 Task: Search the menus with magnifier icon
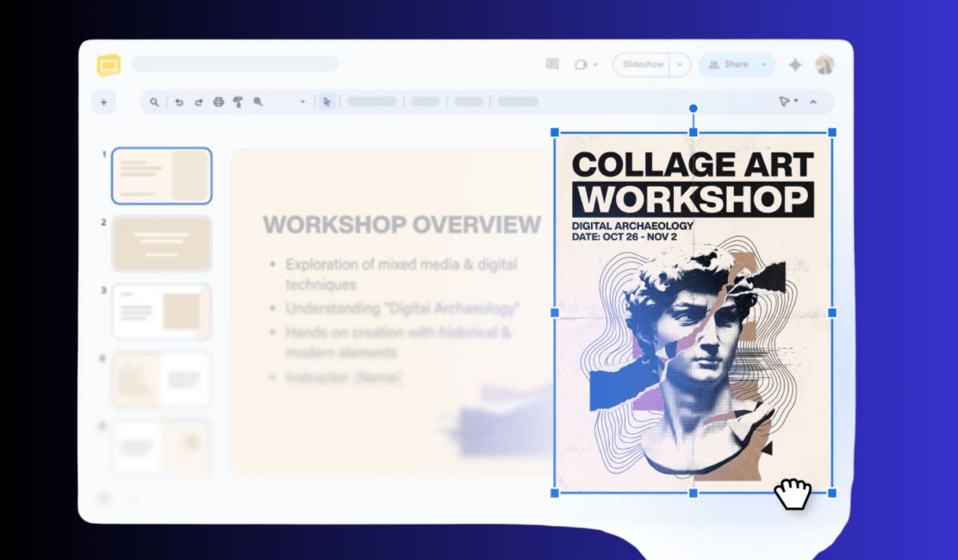point(154,102)
